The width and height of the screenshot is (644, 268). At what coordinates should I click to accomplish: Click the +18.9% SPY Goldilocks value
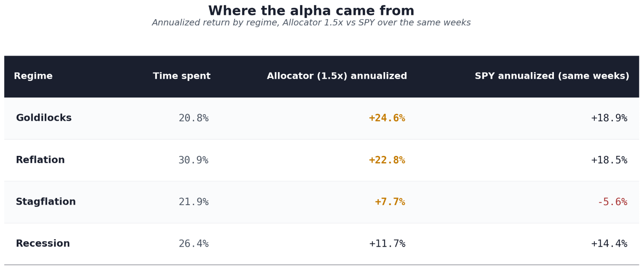click(x=609, y=118)
